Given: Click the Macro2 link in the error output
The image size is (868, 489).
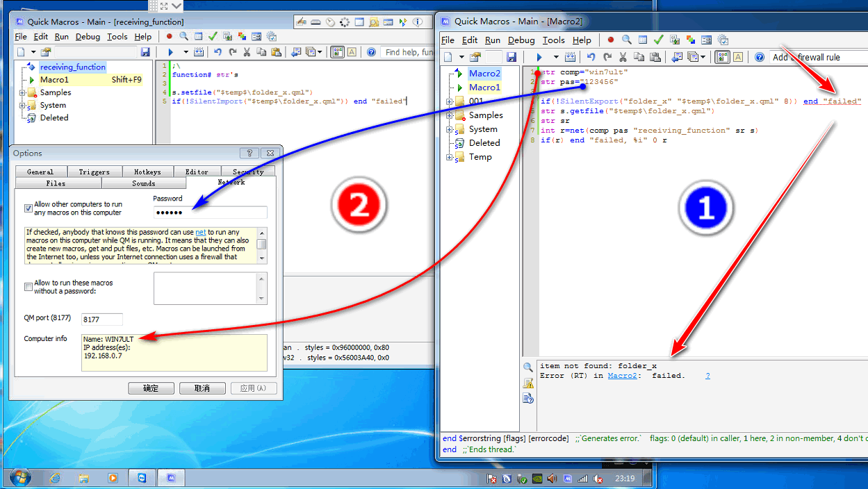Looking at the screenshot, I should point(622,376).
